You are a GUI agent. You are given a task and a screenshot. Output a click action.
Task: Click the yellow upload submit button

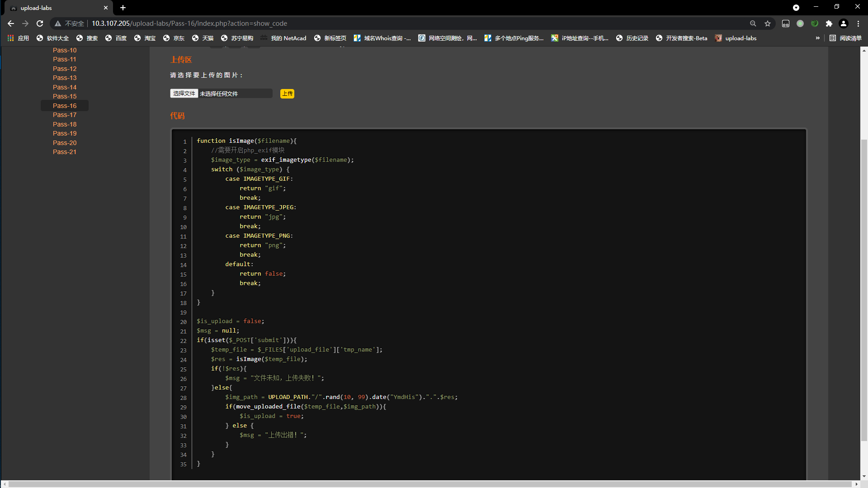coord(287,94)
